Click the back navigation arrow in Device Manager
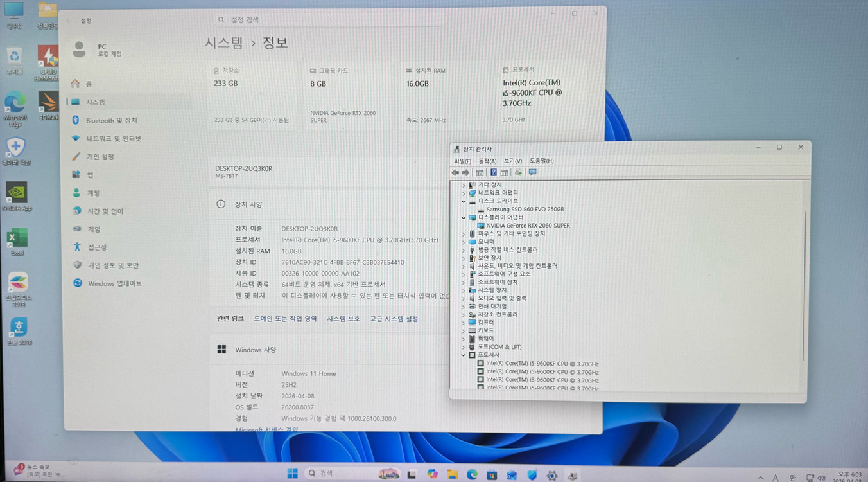The width and height of the screenshot is (868, 482). pyautogui.click(x=455, y=172)
